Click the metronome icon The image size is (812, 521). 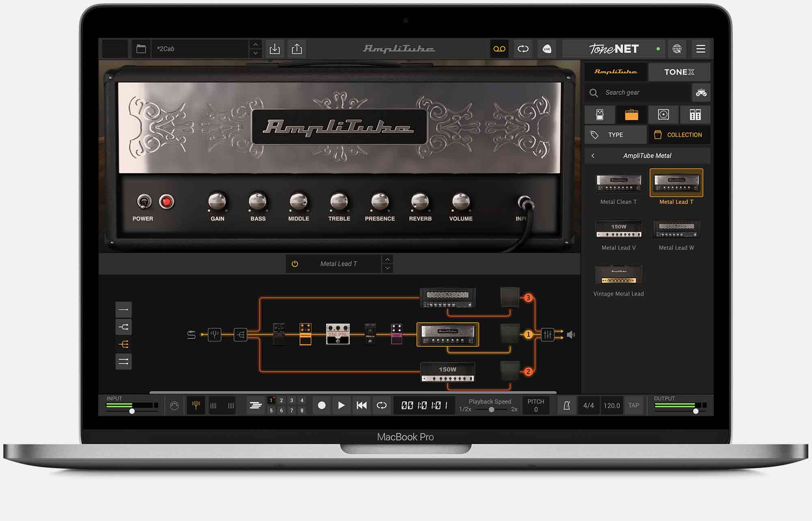(x=567, y=405)
